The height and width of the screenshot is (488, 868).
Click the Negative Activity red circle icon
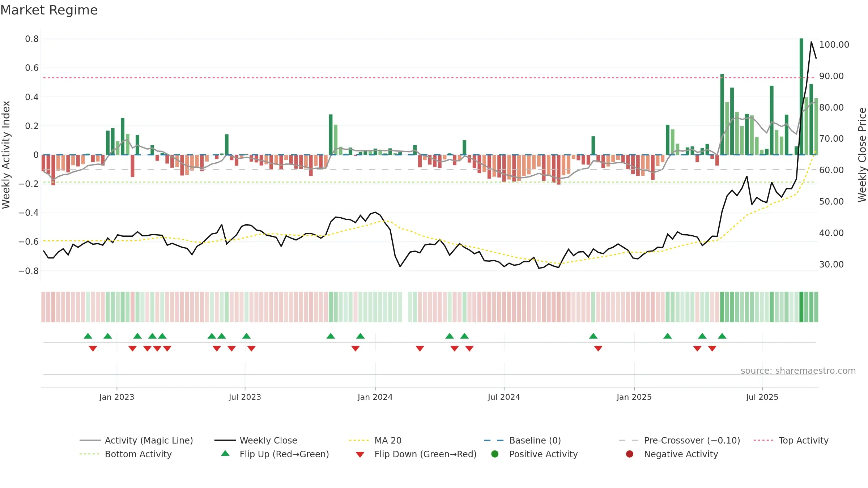click(x=630, y=454)
